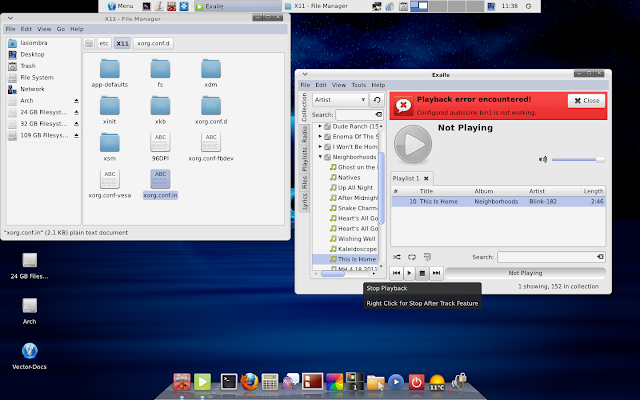Open the calculator from the dock

pyautogui.click(x=270, y=382)
